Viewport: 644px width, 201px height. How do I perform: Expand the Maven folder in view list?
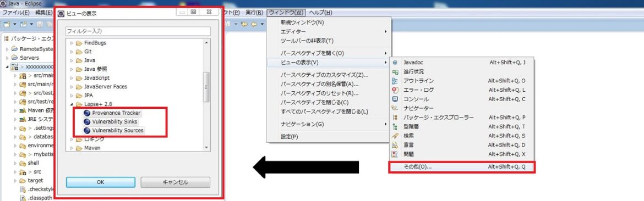[72, 148]
